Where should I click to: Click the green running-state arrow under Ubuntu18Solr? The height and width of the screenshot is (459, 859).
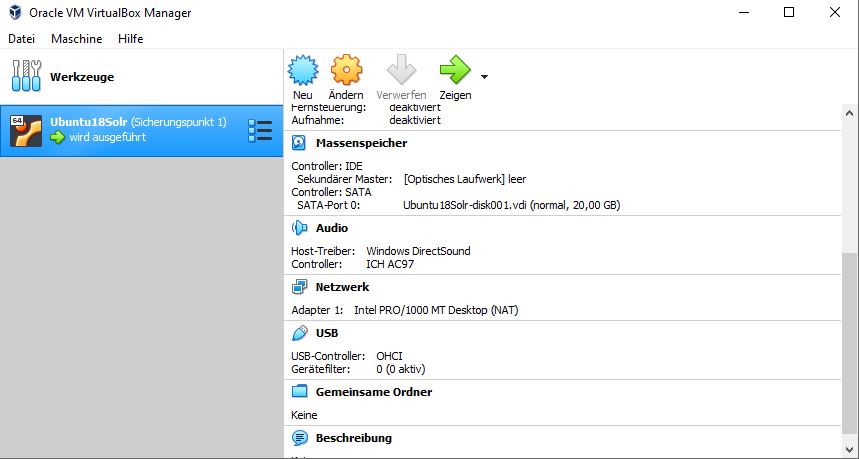tap(58, 137)
